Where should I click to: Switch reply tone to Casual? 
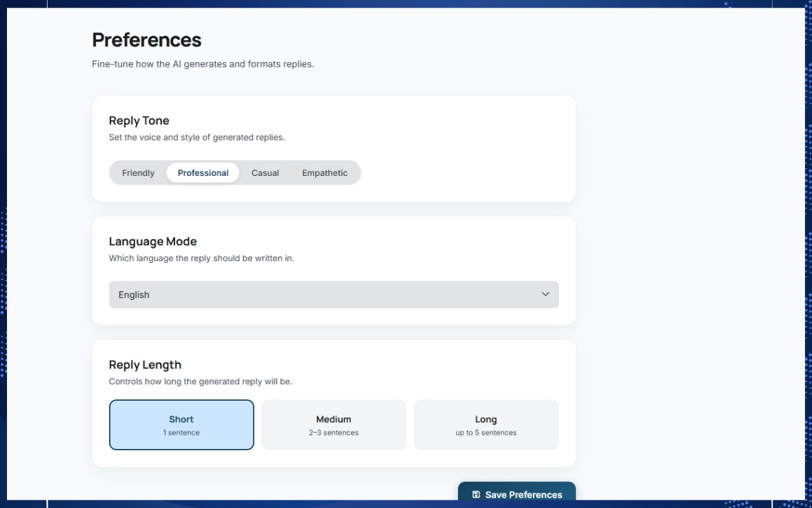pyautogui.click(x=265, y=173)
